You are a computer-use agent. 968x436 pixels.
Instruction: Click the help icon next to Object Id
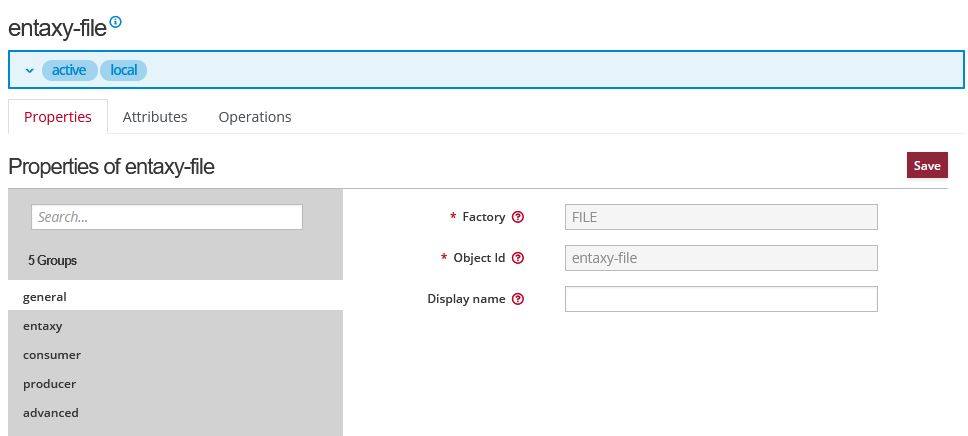(x=518, y=258)
